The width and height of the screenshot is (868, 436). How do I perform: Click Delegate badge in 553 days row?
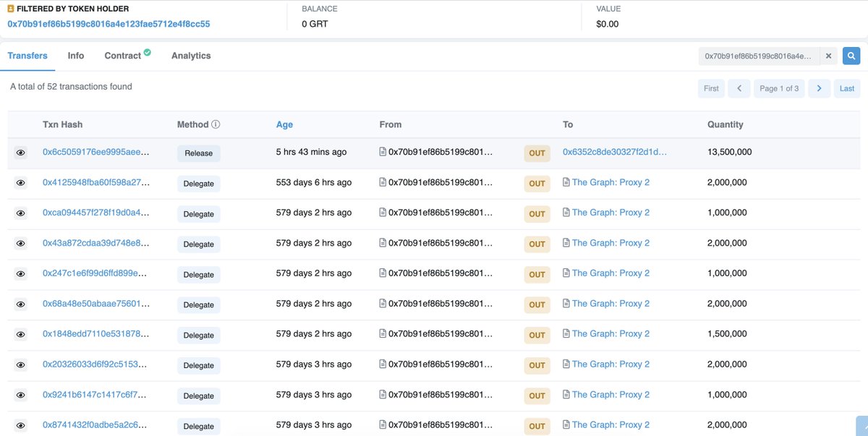point(199,184)
